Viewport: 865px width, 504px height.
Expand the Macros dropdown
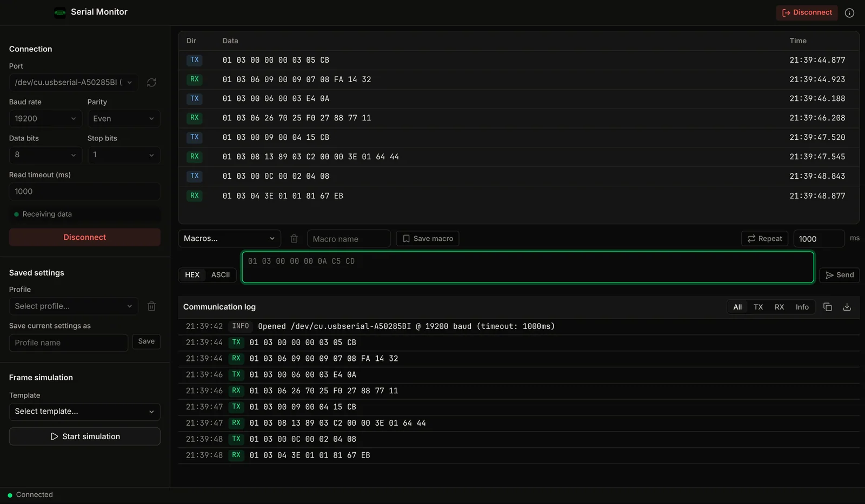(230, 239)
